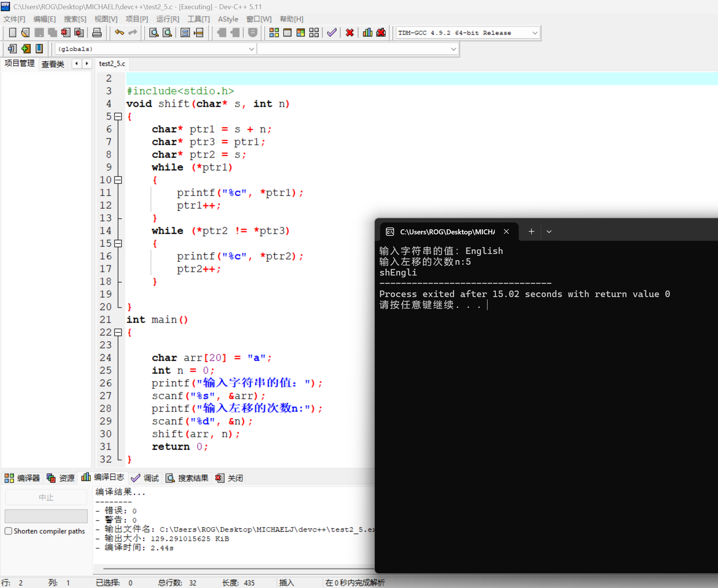Open the AStyle menu

pos(228,19)
